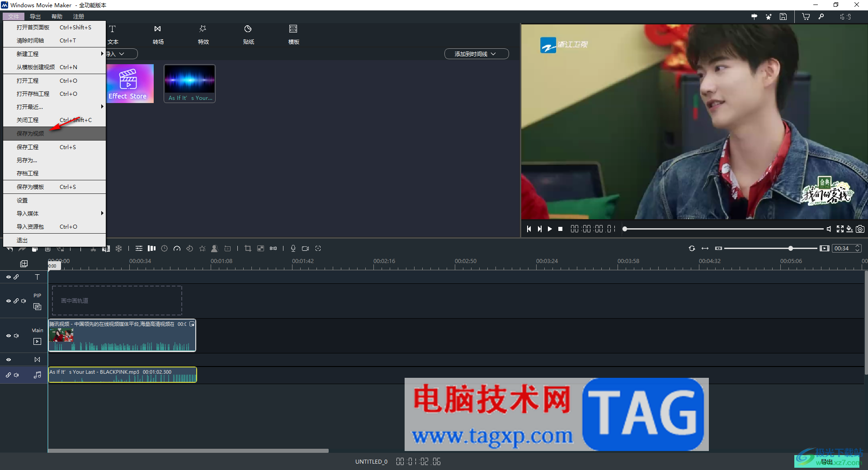
Task: Stop the preview playback
Action: (560, 229)
